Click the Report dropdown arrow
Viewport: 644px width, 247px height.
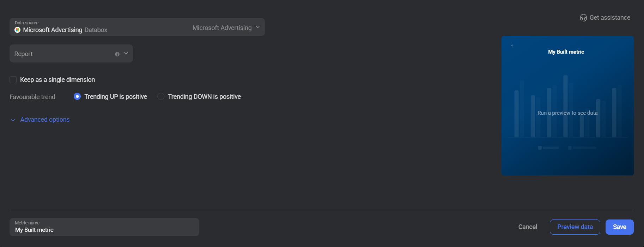coord(126,54)
